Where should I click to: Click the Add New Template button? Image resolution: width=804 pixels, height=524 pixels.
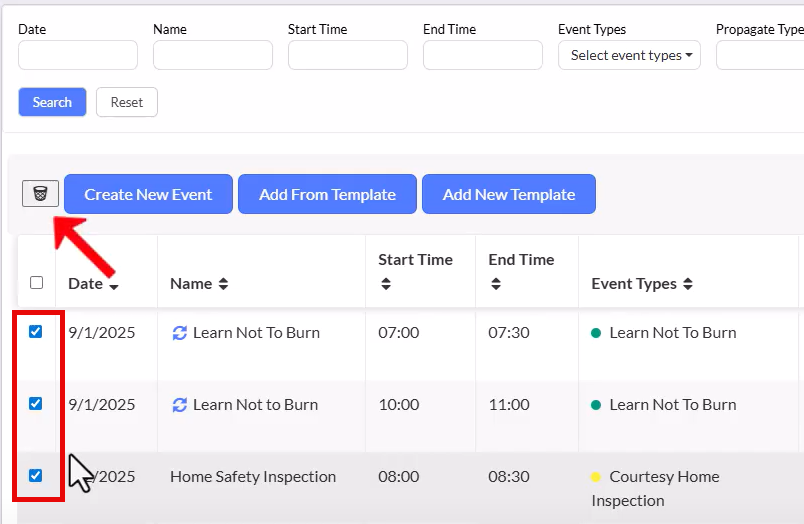coord(508,194)
